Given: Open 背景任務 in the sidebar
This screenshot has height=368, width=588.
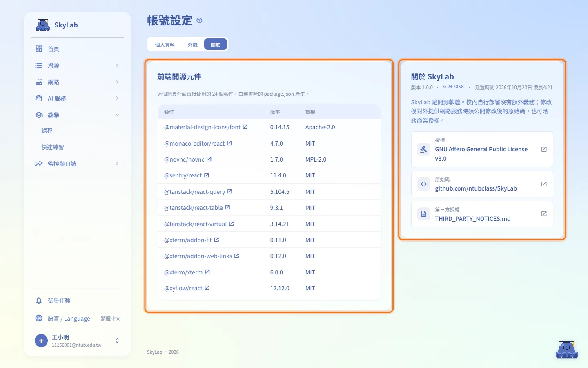Looking at the screenshot, I should tap(78, 301).
